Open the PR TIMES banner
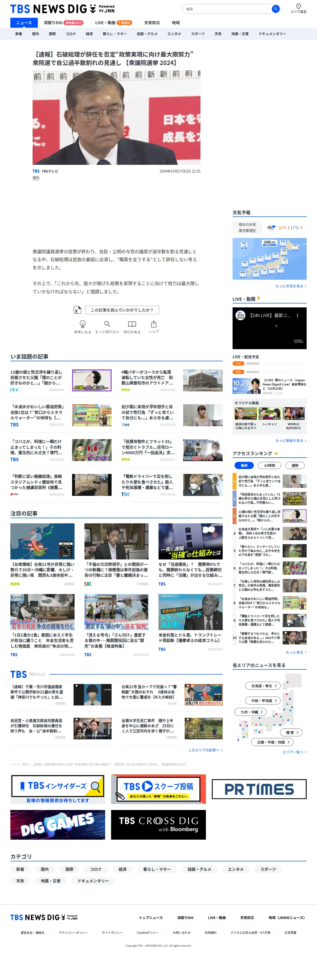Viewport: 317px width, 980px height. coord(259,789)
